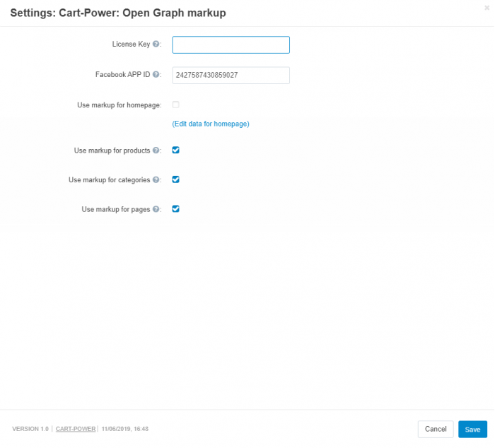Click the Use markup for products label
Screen dimensions: 495x448
tap(112, 151)
